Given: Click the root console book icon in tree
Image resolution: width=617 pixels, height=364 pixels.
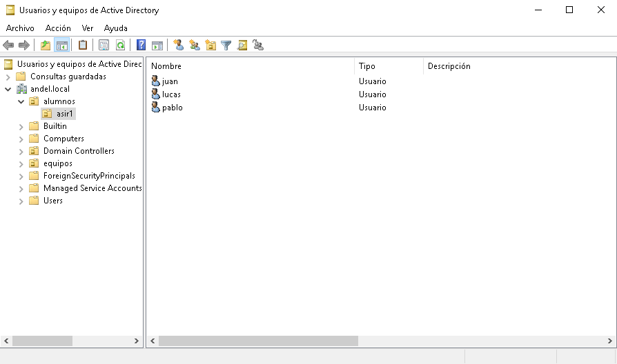Looking at the screenshot, I should [x=8, y=64].
